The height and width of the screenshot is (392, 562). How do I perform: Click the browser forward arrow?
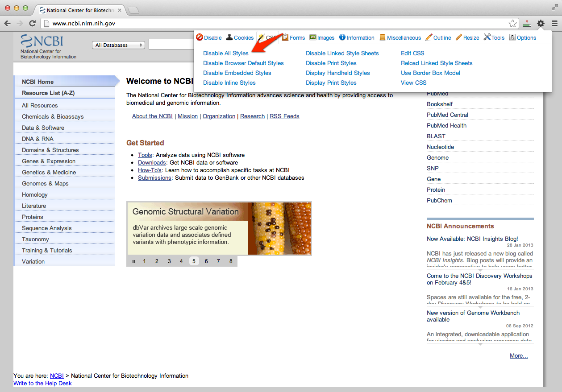tap(20, 24)
